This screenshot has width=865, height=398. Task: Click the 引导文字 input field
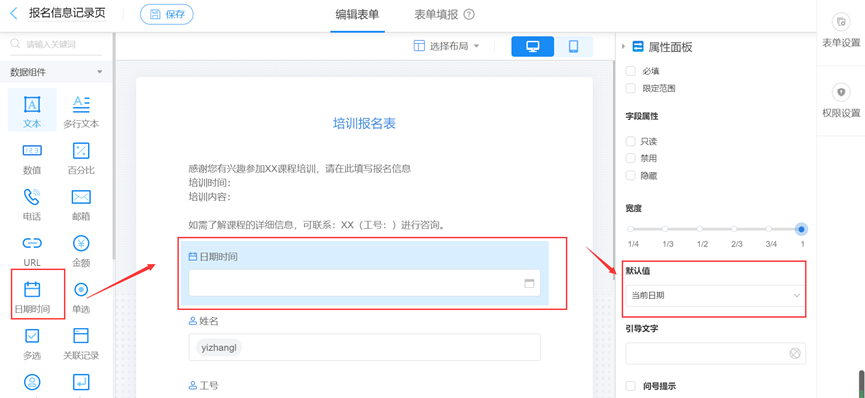716,353
